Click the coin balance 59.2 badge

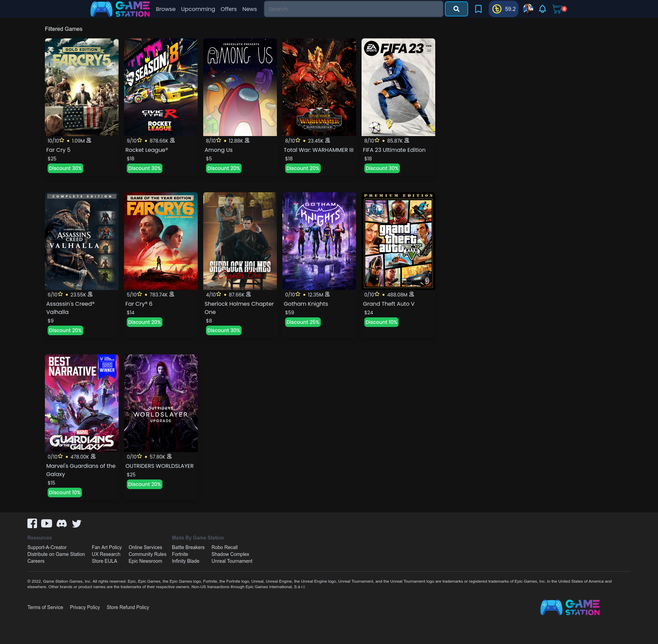[503, 9]
